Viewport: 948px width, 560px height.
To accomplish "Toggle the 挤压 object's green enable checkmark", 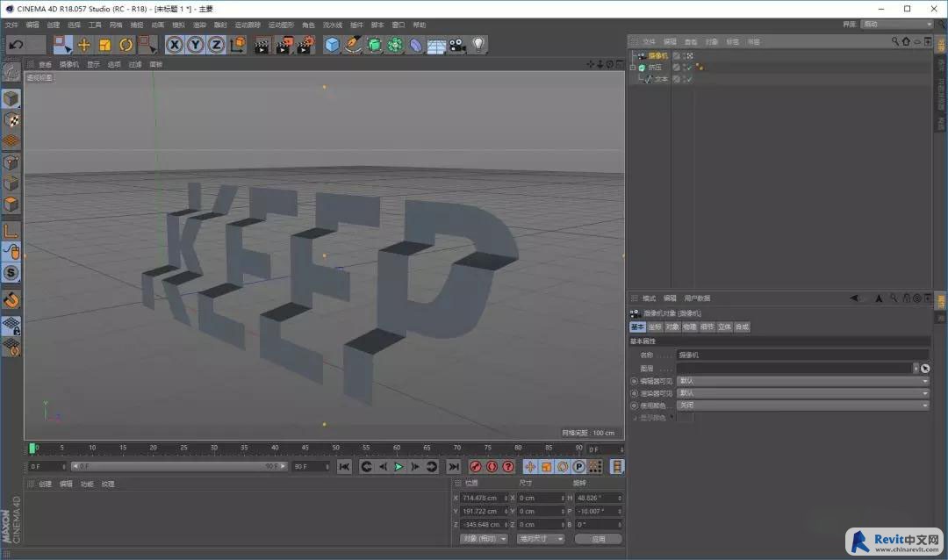I will (688, 68).
